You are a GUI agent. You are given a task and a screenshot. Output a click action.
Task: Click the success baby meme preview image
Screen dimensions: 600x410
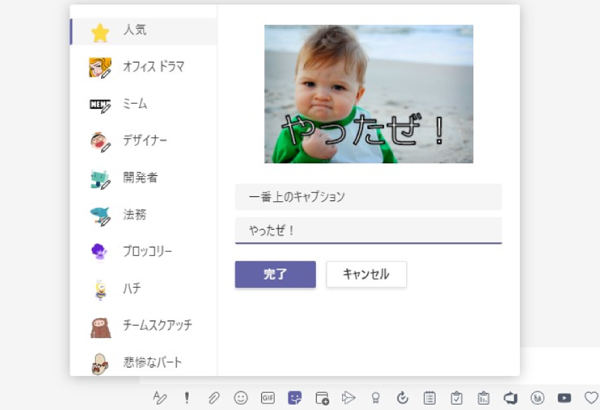(x=368, y=94)
